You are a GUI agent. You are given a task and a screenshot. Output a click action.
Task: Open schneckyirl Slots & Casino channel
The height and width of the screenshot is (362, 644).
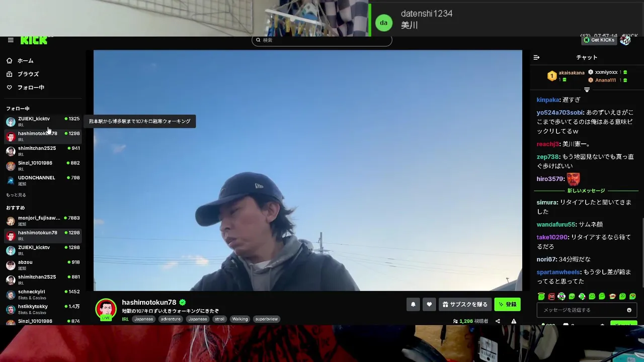(x=43, y=294)
